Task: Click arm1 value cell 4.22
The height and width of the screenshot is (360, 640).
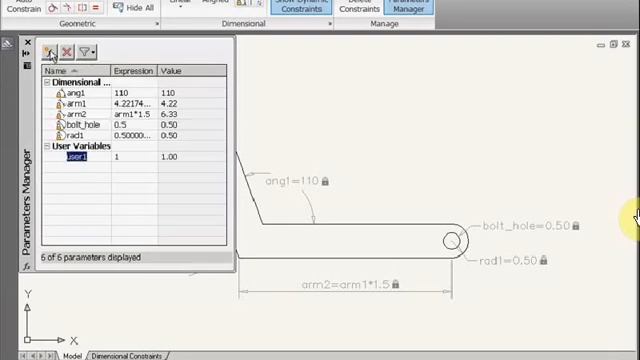Action: (192, 104)
